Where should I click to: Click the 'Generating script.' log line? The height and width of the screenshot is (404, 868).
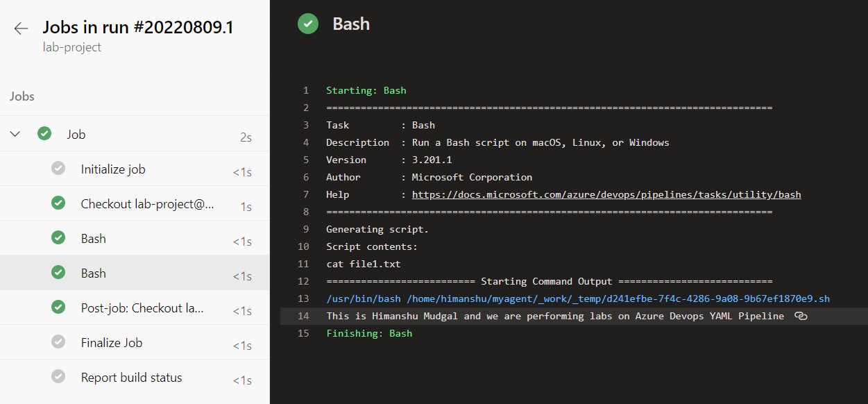coord(377,229)
